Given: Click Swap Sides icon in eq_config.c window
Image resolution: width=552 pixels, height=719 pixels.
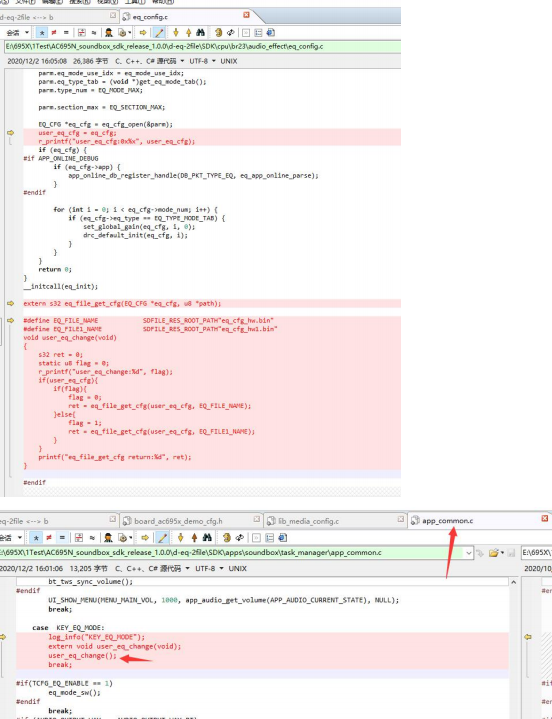Looking at the screenshot, I should pos(219,33).
